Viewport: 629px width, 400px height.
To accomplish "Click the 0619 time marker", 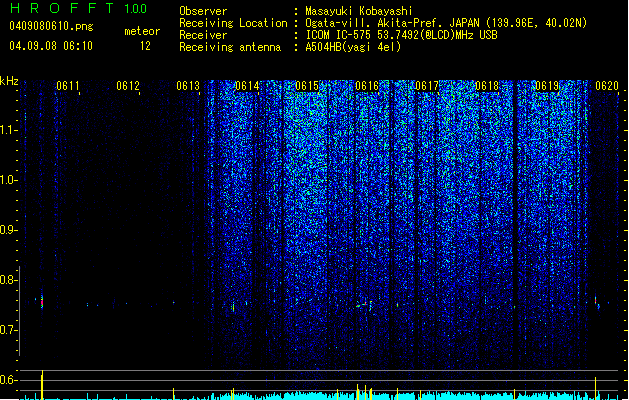I will pyautogui.click(x=547, y=86).
